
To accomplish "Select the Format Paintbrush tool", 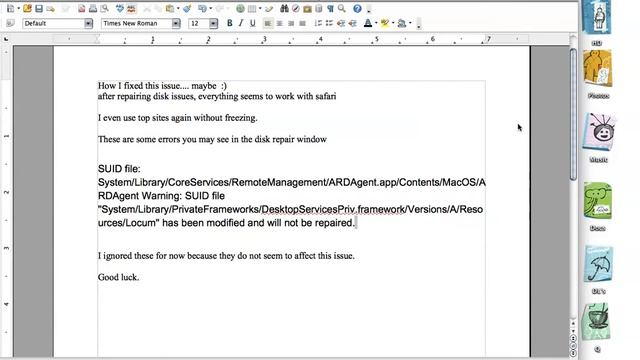I will [187, 8].
